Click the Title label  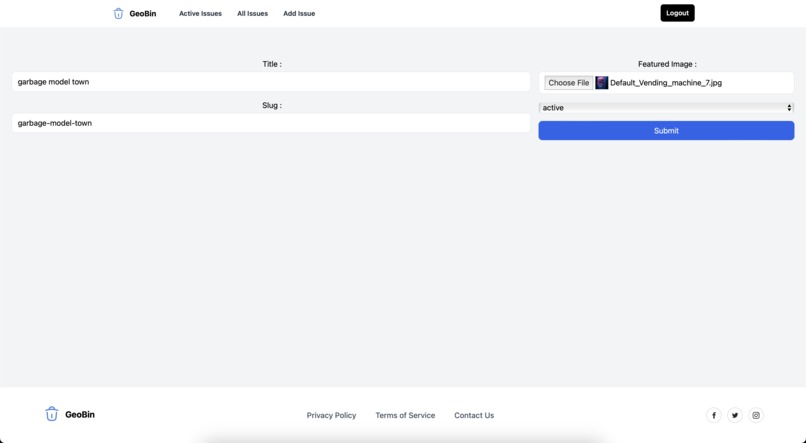pos(272,64)
